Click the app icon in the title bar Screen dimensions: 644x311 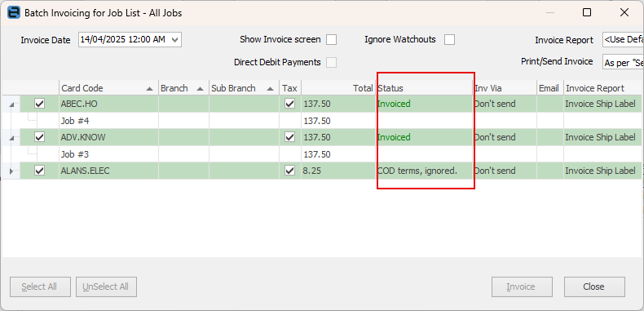[x=14, y=13]
